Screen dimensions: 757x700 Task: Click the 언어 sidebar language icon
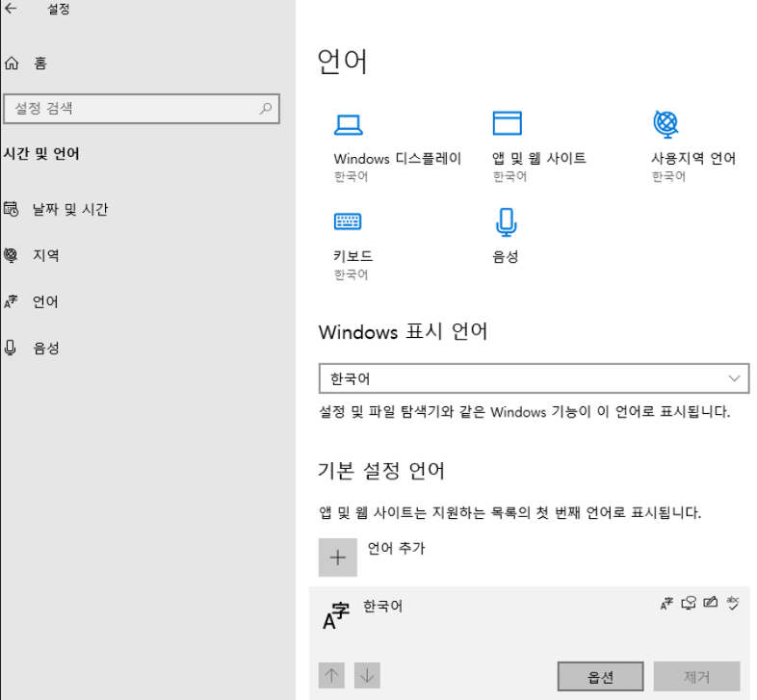(11, 301)
